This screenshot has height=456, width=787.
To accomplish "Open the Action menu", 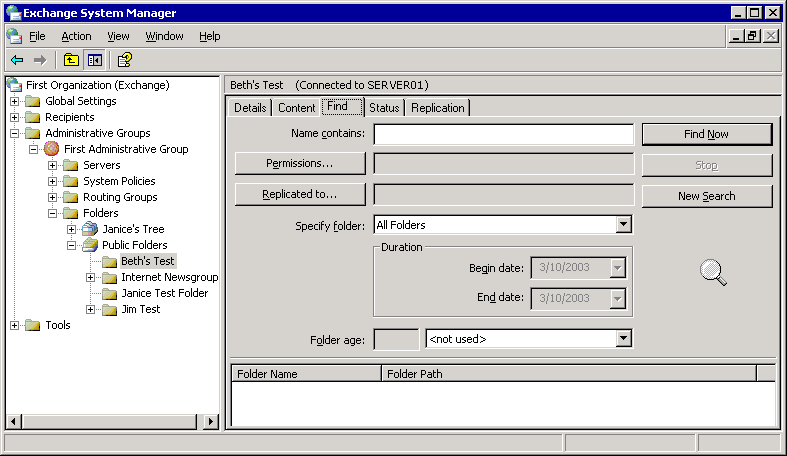I will (x=76, y=36).
